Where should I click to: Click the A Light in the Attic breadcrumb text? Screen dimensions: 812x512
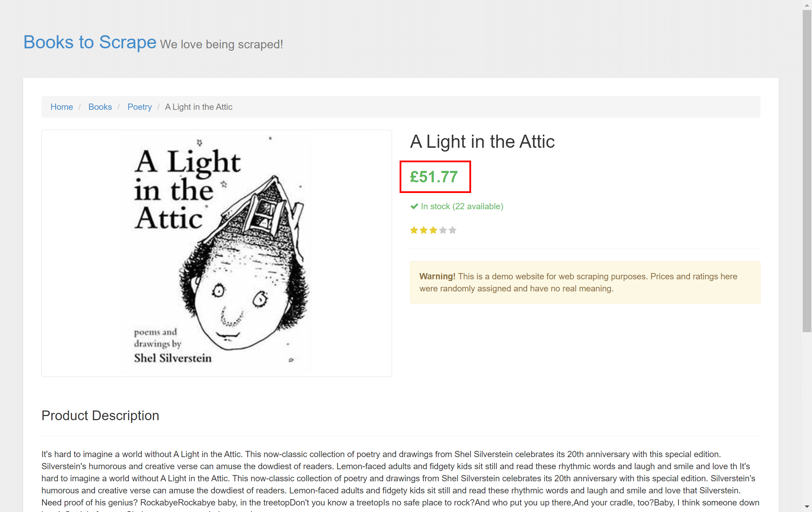coord(199,107)
